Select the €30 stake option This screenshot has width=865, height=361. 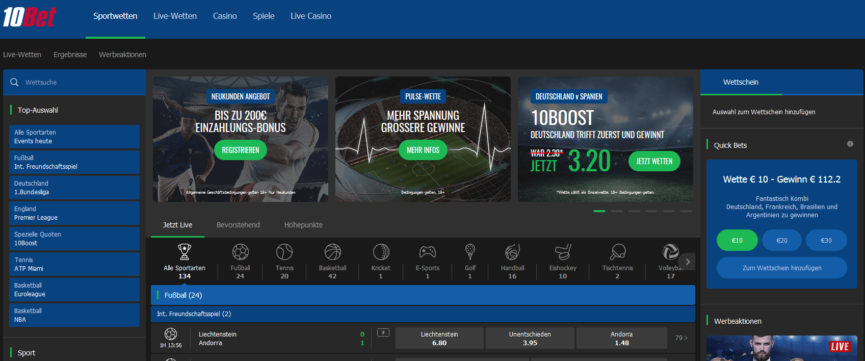coord(826,240)
